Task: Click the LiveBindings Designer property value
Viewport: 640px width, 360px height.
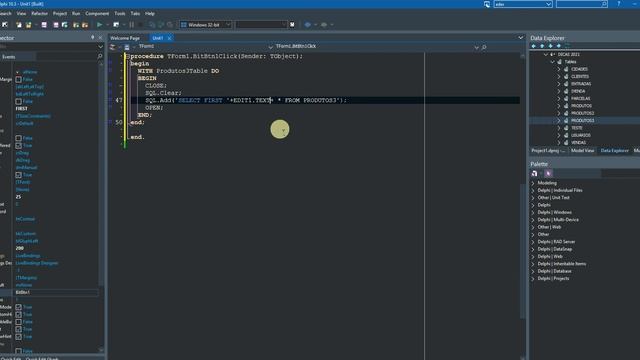Action: 37,263
